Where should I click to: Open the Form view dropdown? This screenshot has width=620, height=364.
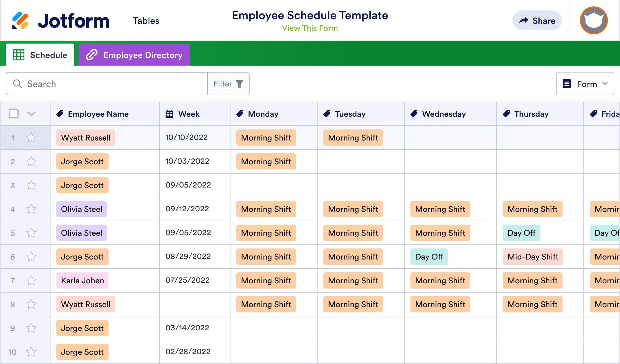coord(585,84)
